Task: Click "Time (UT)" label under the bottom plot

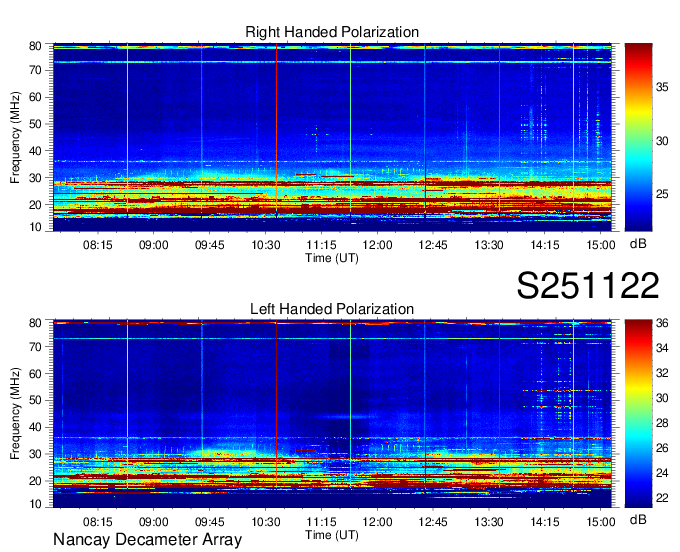Action: [x=332, y=534]
